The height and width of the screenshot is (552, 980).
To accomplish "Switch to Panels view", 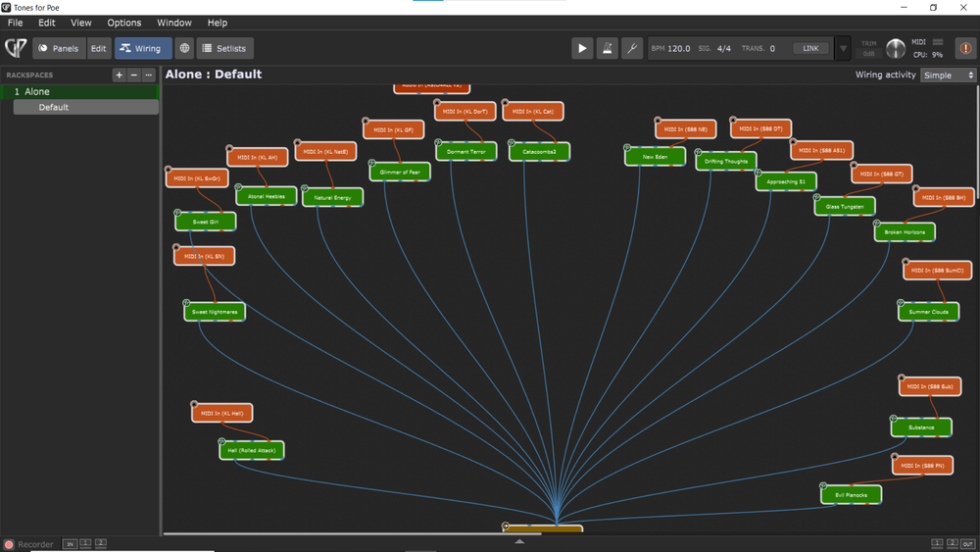I will point(59,48).
